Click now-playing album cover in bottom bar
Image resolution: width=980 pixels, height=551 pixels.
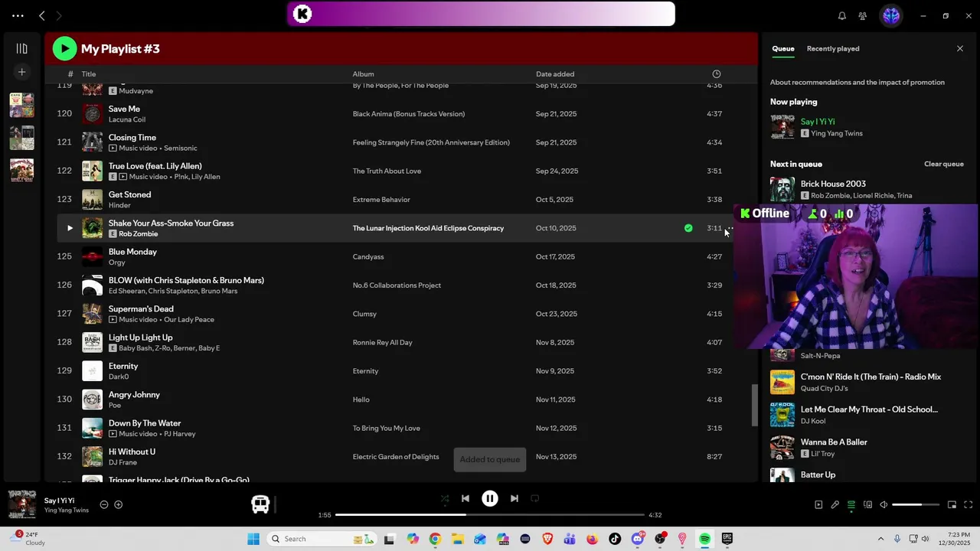click(21, 504)
